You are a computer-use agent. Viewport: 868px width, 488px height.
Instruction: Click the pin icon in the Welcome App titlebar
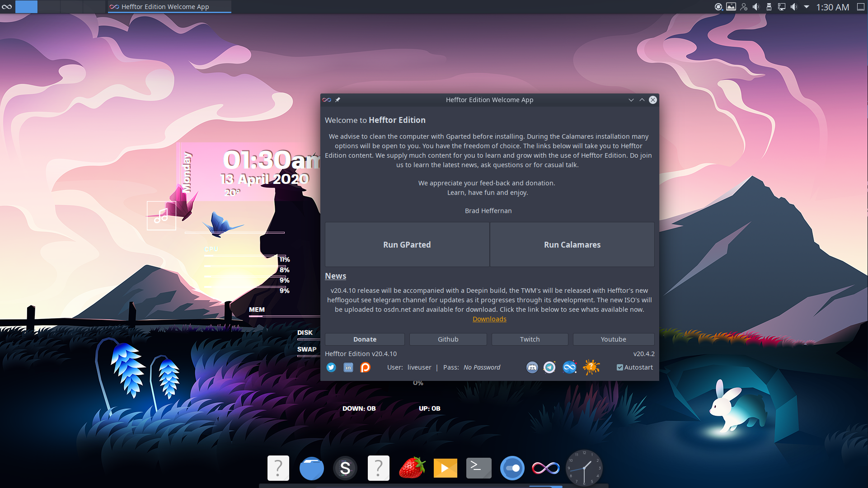tap(338, 100)
